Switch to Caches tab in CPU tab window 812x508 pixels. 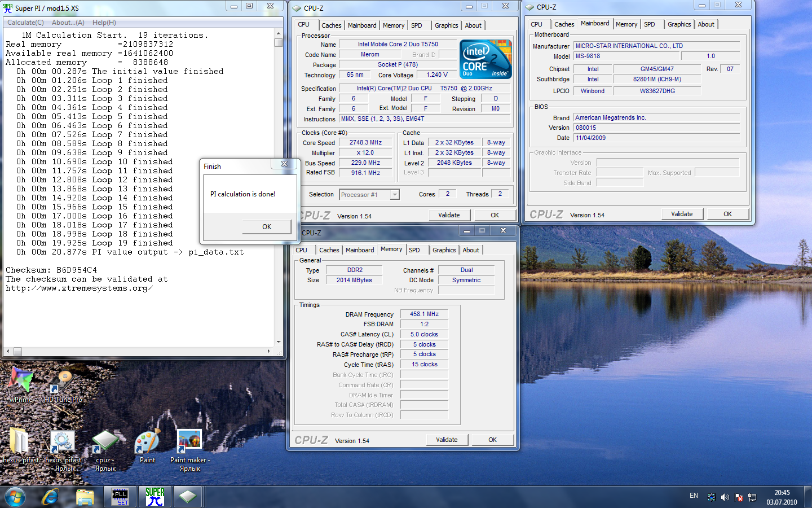pos(331,25)
